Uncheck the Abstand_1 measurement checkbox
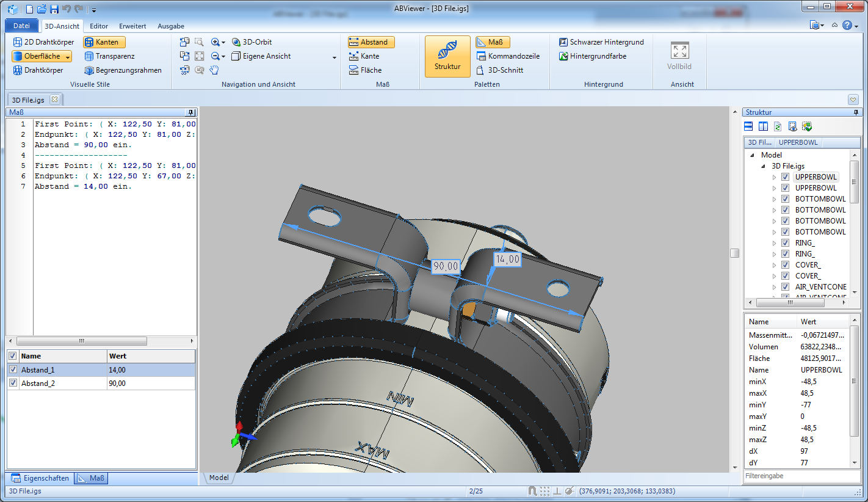 [13, 369]
